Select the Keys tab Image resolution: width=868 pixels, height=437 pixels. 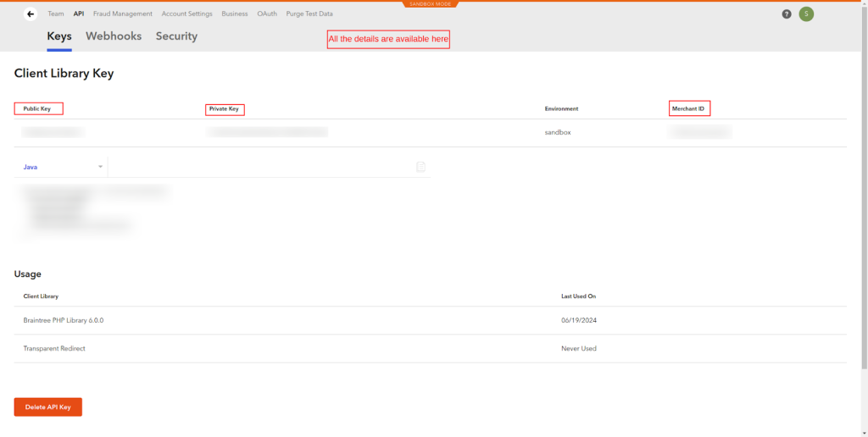tap(59, 36)
